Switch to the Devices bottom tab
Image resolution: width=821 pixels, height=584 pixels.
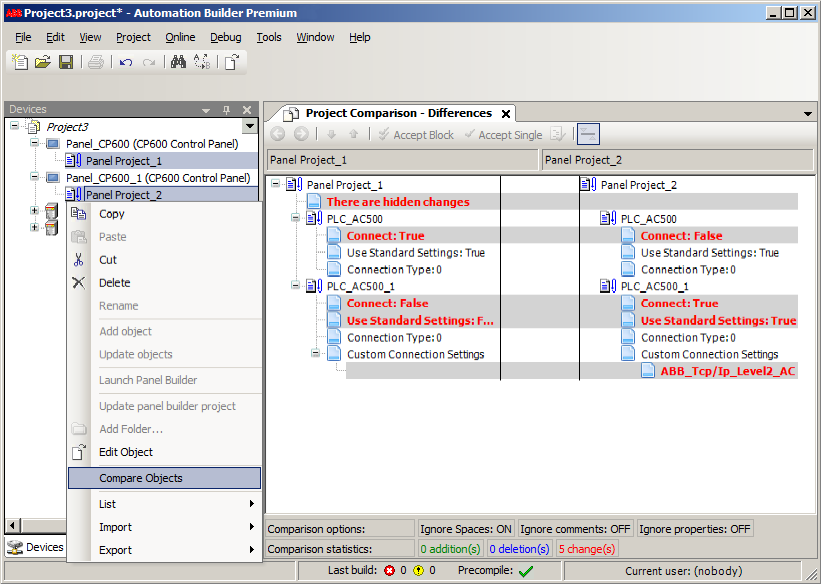[35, 547]
